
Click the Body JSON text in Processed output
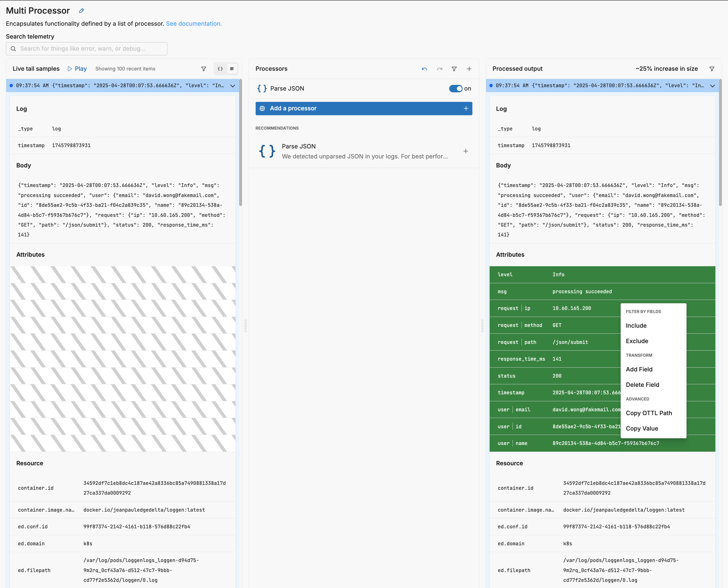tap(601, 210)
